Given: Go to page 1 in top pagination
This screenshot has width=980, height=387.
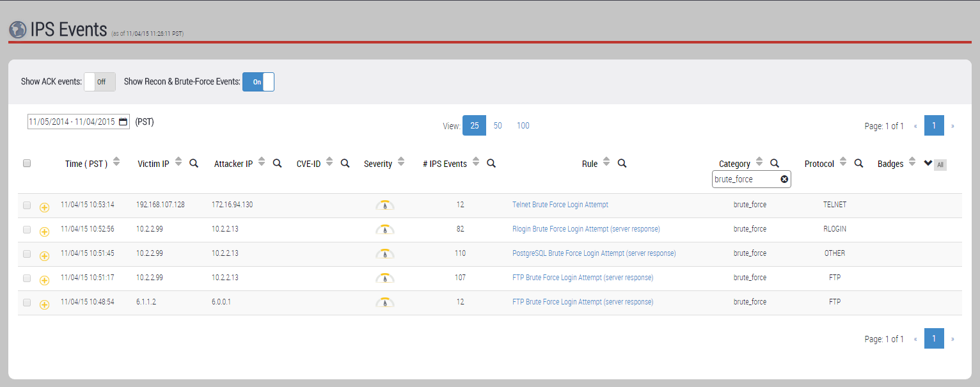Looking at the screenshot, I should [934, 126].
